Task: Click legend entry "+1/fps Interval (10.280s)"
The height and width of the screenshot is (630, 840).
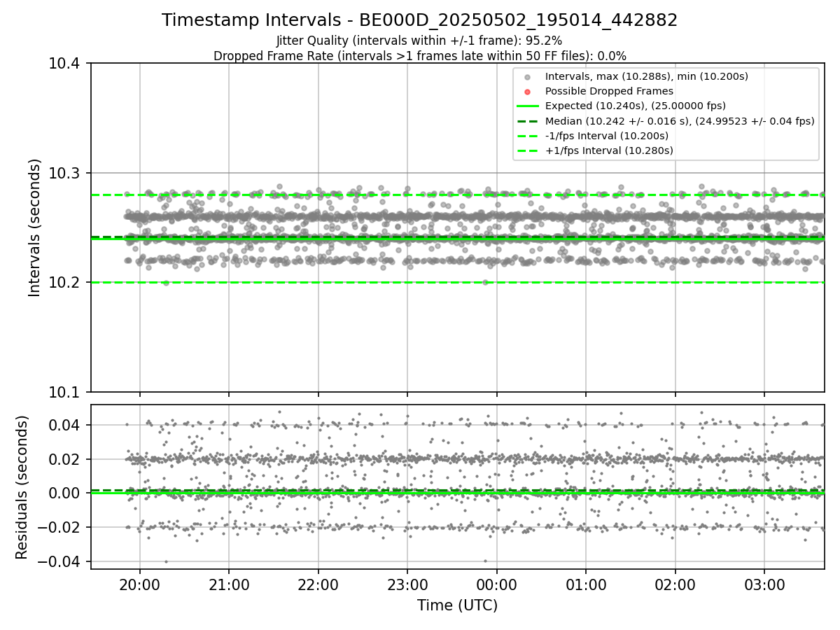Action: tap(609, 150)
